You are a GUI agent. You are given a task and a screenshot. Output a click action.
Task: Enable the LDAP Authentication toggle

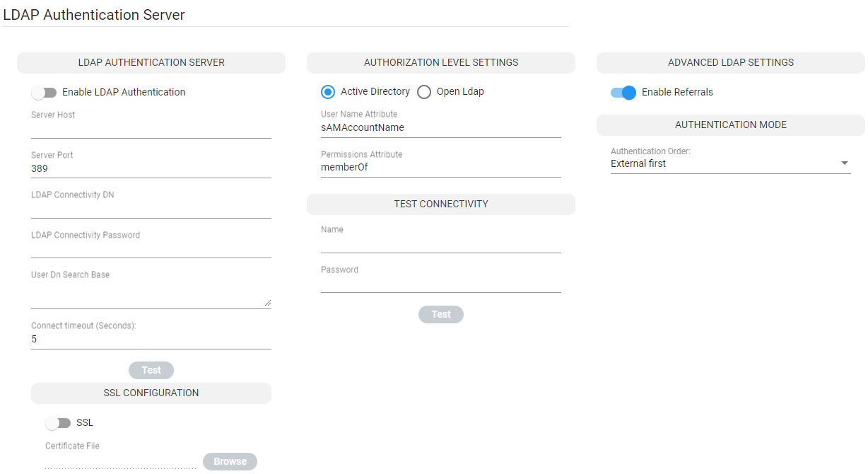click(44, 93)
